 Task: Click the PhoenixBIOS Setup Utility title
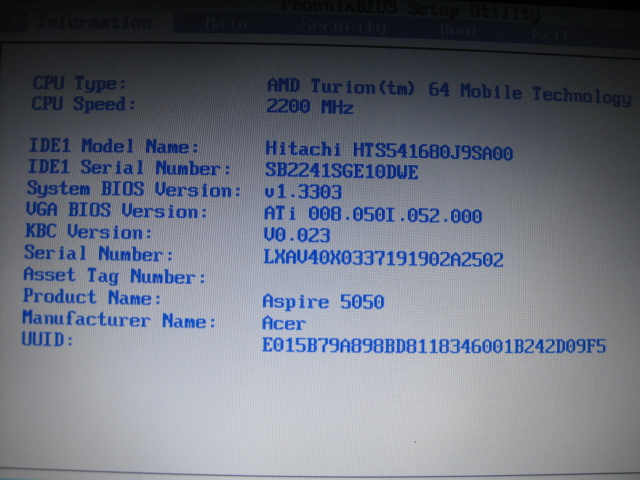(410, 9)
